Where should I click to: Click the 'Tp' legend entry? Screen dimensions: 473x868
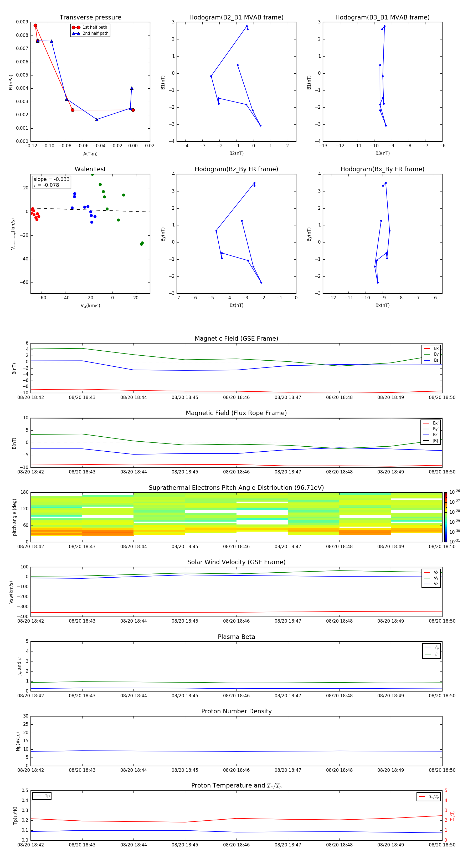click(x=42, y=796)
